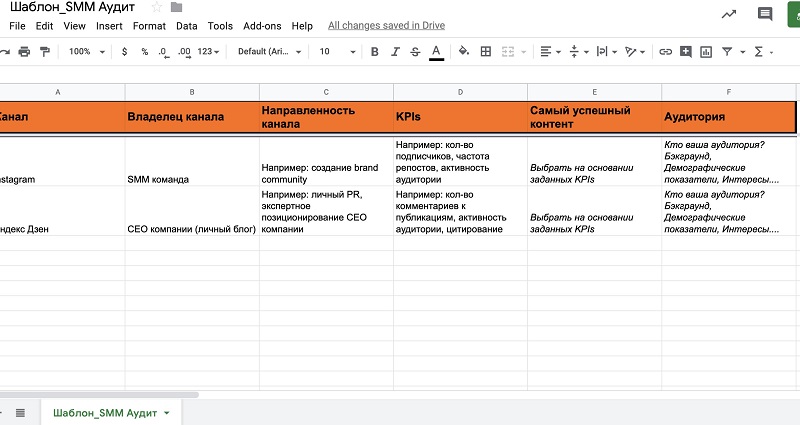
Task: Click the fill color bucket icon
Action: pos(463,51)
